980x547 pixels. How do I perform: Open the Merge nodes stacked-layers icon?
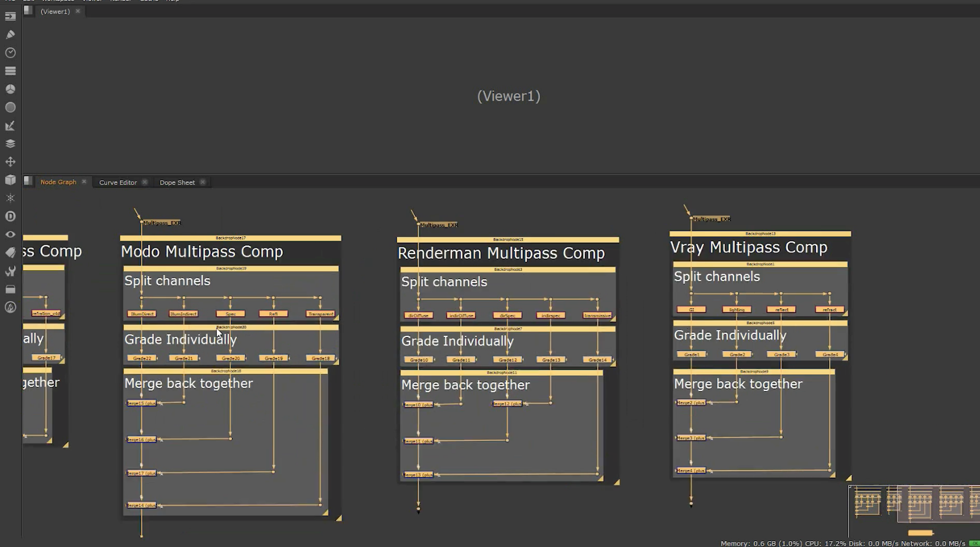[10, 143]
